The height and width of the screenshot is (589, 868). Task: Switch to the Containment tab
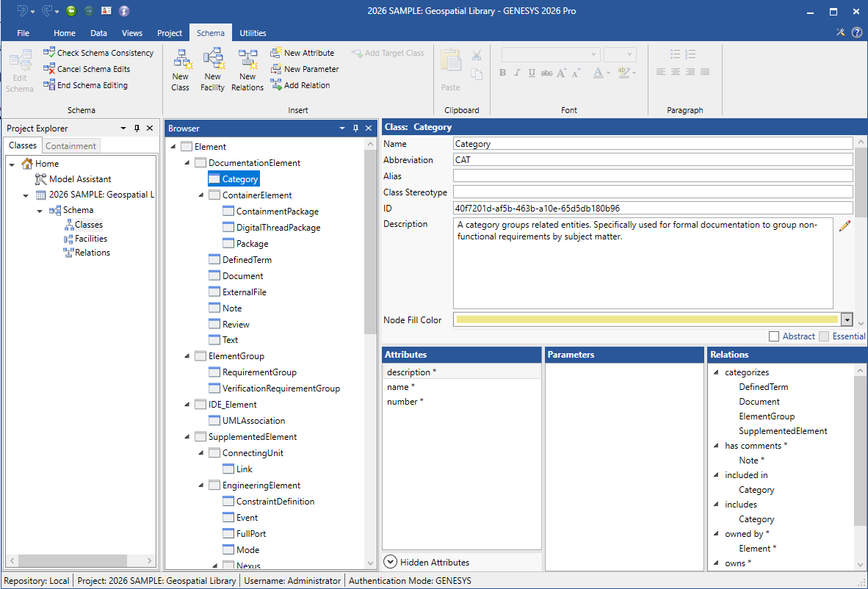pyautogui.click(x=70, y=145)
